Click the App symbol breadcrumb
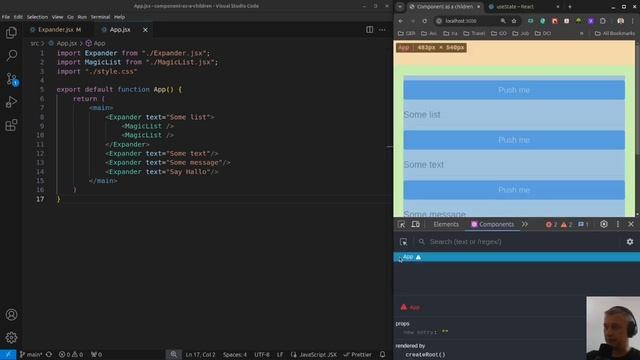The height and width of the screenshot is (360, 640). [x=99, y=43]
